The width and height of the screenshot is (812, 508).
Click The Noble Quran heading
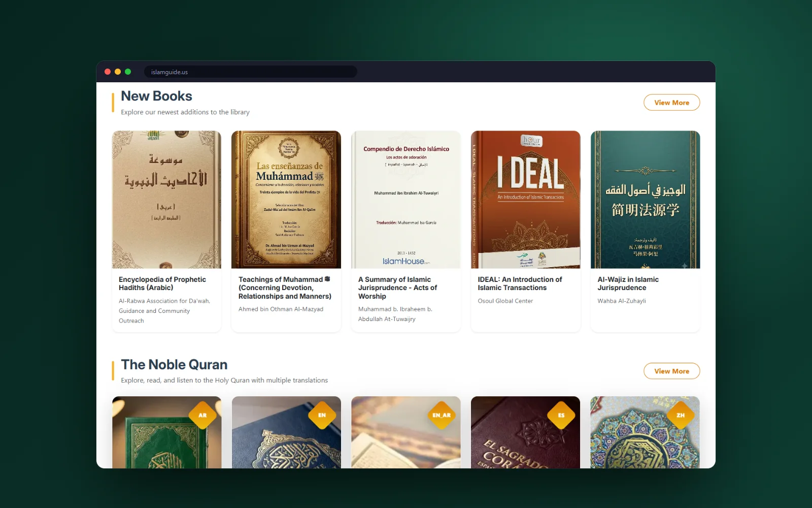click(x=174, y=365)
